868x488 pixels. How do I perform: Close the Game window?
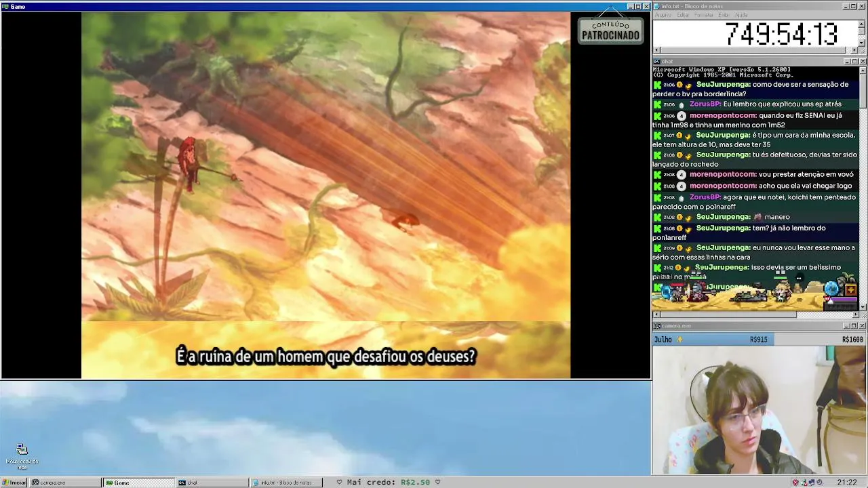[646, 7]
